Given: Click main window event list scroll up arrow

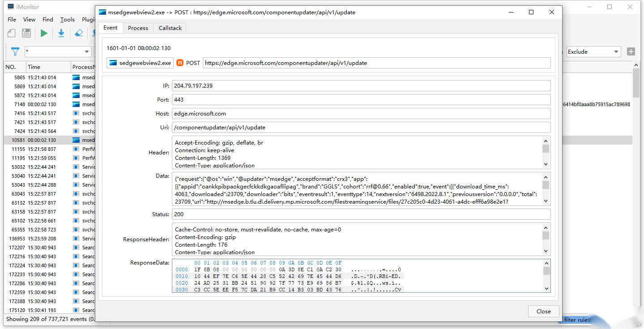Looking at the screenshot, I should coord(636,66).
